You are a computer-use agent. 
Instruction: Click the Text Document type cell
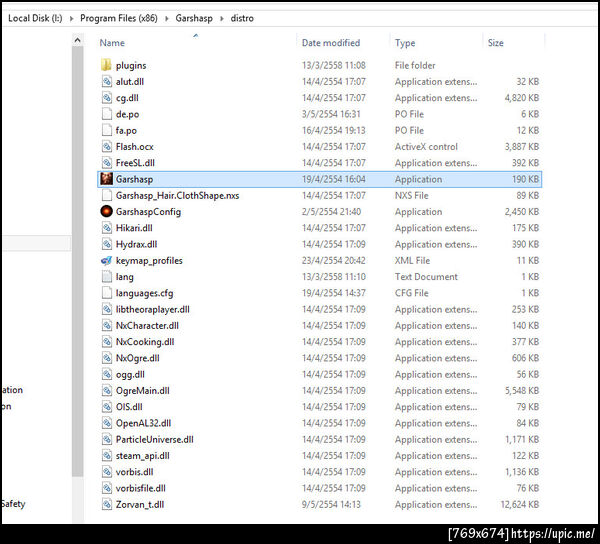click(x=426, y=277)
